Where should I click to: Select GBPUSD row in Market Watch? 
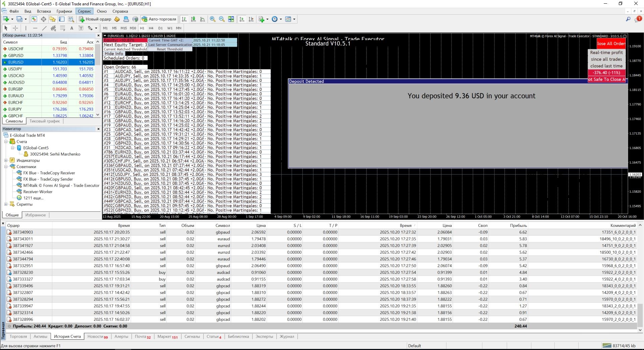[x=16, y=55]
